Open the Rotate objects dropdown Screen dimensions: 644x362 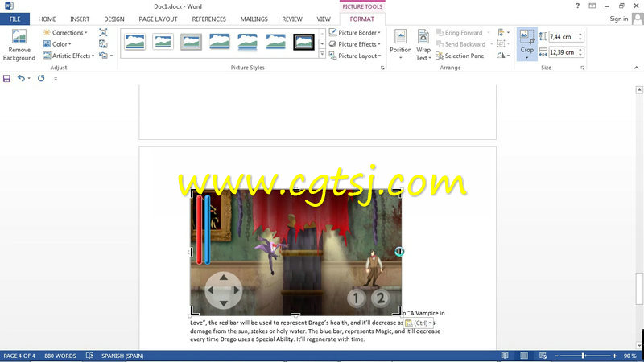[x=504, y=56]
